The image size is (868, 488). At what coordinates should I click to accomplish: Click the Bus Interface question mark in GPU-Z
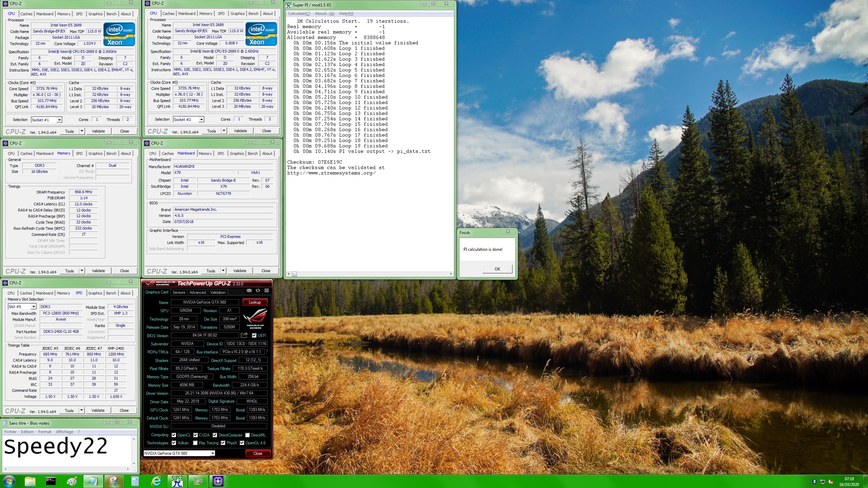(x=267, y=352)
